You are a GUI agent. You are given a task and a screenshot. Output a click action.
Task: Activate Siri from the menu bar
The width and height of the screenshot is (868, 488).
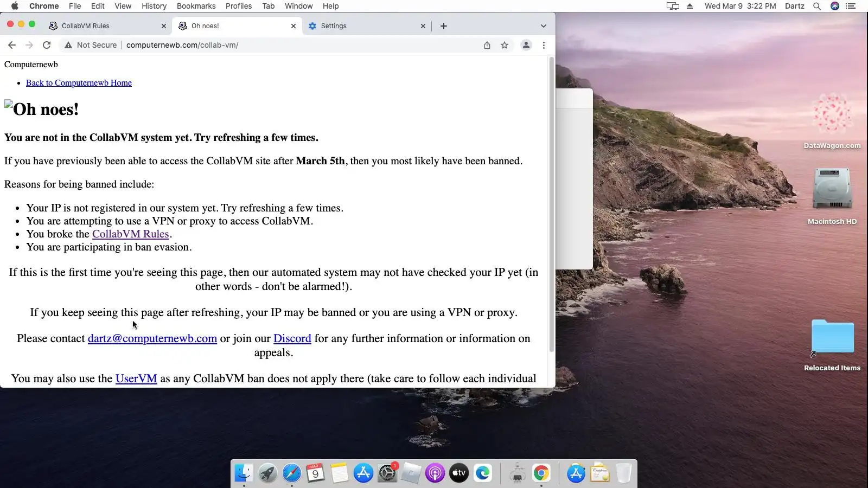(835, 6)
